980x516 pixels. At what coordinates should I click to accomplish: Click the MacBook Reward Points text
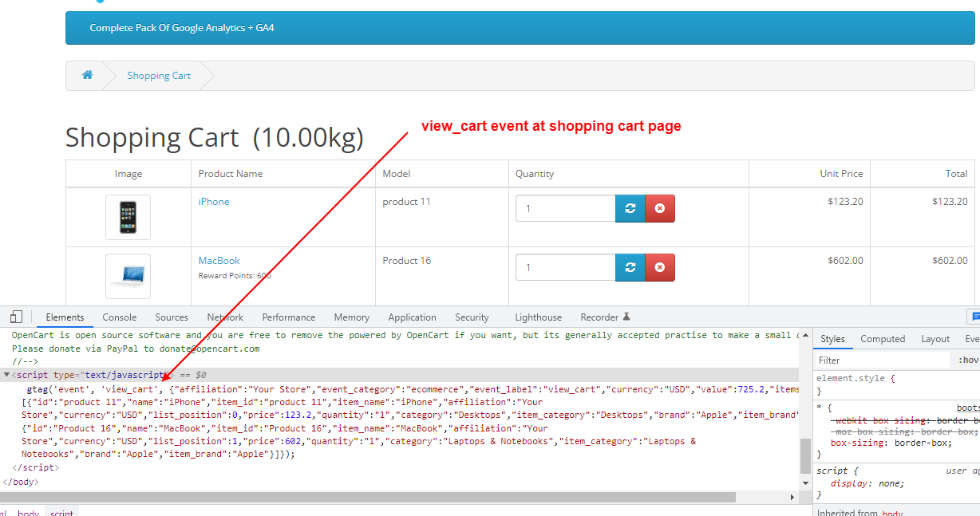(235, 276)
